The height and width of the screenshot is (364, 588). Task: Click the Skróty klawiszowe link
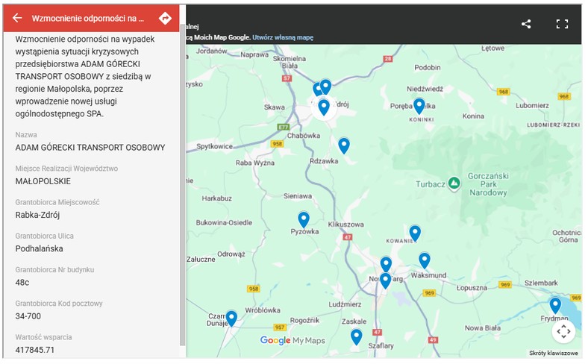[553, 353]
